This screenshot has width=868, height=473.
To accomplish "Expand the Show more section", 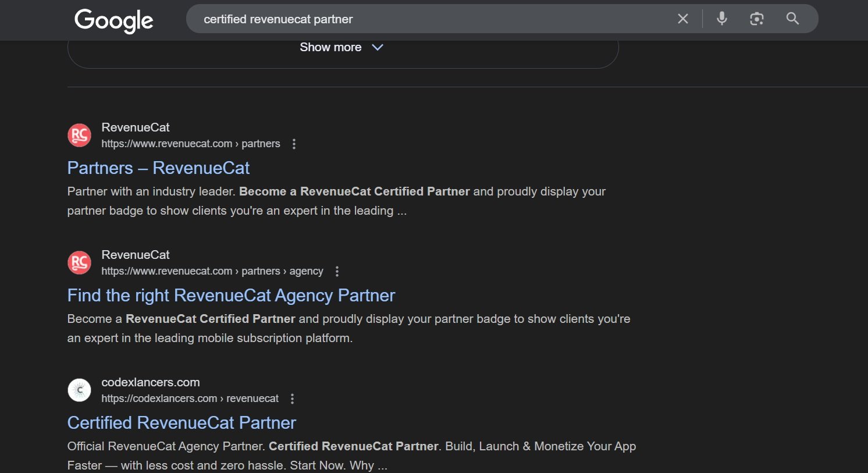I will [330, 48].
